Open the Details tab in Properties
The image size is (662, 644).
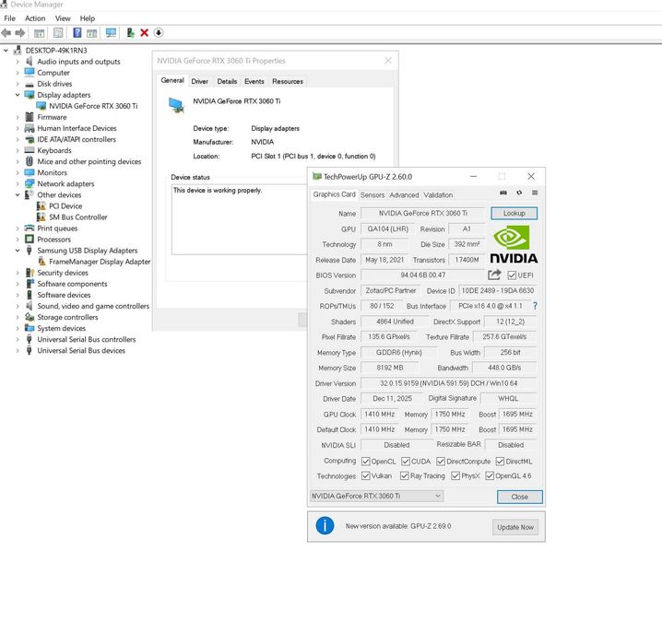coord(227,81)
